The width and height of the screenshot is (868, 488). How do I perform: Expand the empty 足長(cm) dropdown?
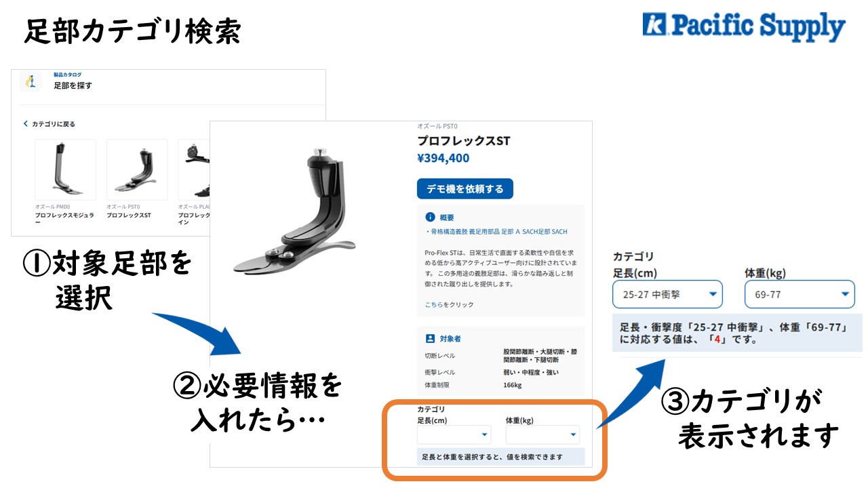click(454, 434)
